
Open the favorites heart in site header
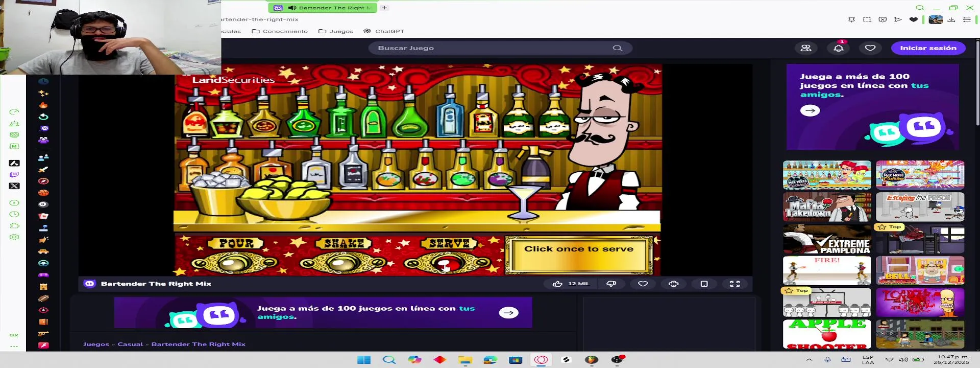click(870, 48)
